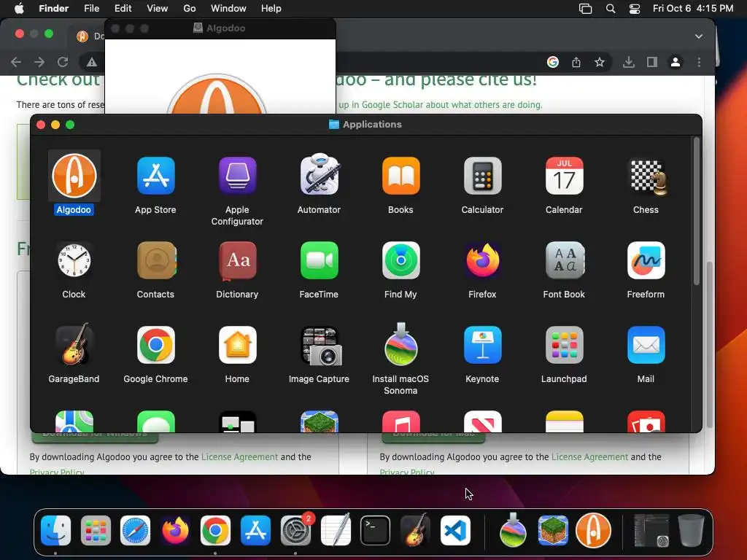Viewport: 747px width, 560px height.
Task: Launch Safari from the Dock
Action: (x=135, y=531)
